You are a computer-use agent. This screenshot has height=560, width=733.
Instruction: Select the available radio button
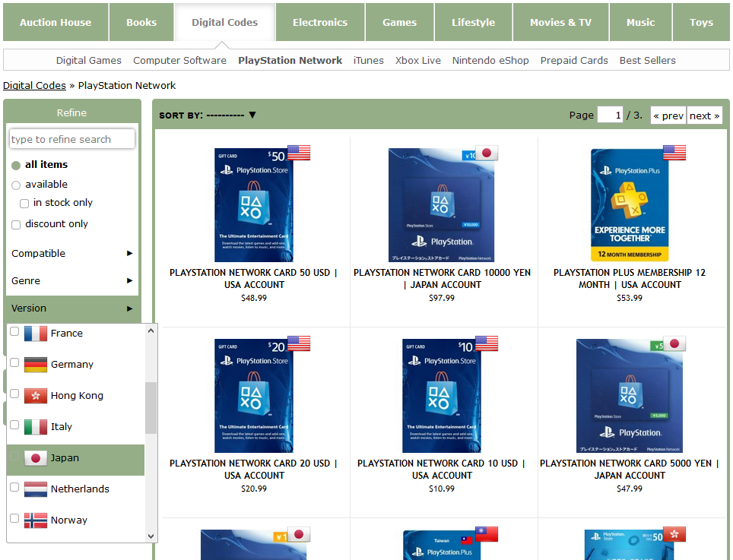click(16, 185)
